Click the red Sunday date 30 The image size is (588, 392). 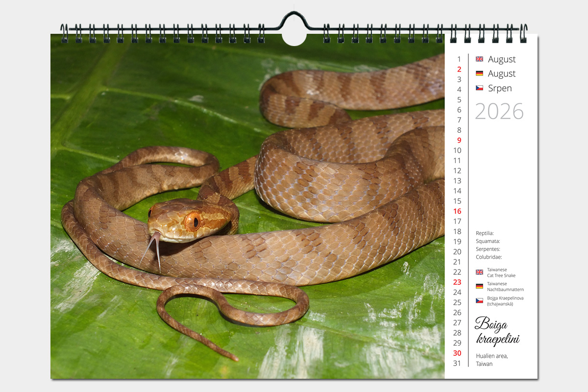pyautogui.click(x=457, y=353)
